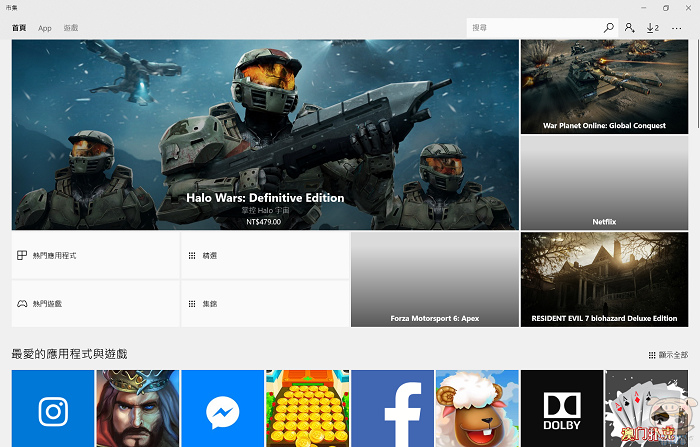Open the Instagram app icon
Viewport: 700px width, 447px height.
pyautogui.click(x=53, y=408)
